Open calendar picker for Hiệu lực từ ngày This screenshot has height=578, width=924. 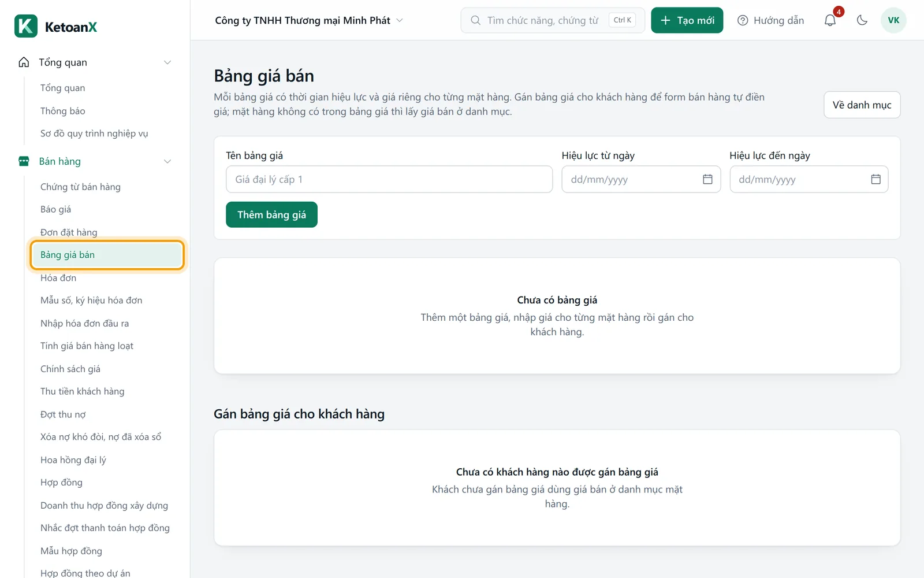(707, 179)
